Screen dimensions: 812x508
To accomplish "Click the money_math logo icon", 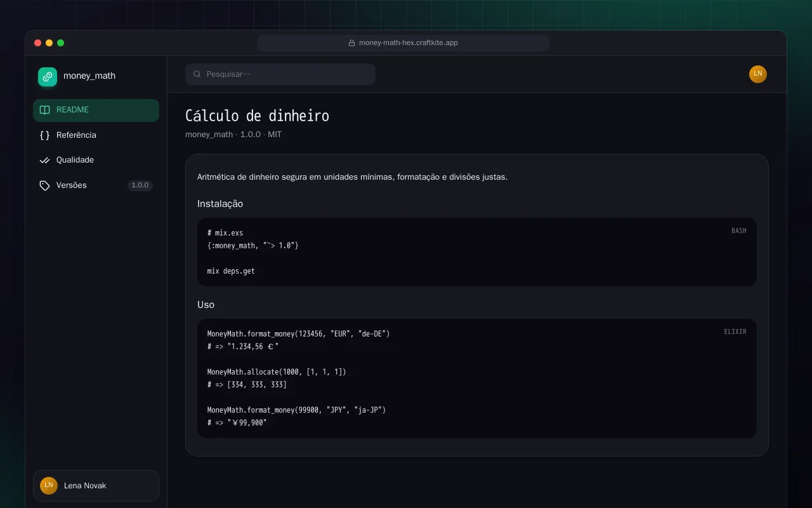I will coord(48,77).
